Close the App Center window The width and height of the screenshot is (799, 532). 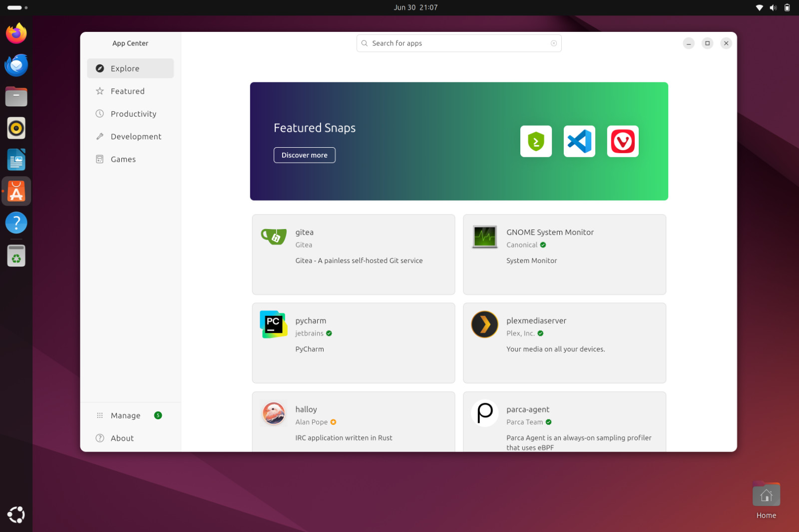(726, 43)
